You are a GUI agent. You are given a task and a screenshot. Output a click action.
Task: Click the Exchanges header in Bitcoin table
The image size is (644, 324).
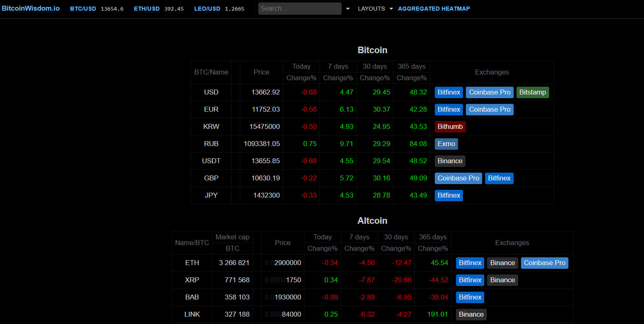(x=492, y=72)
